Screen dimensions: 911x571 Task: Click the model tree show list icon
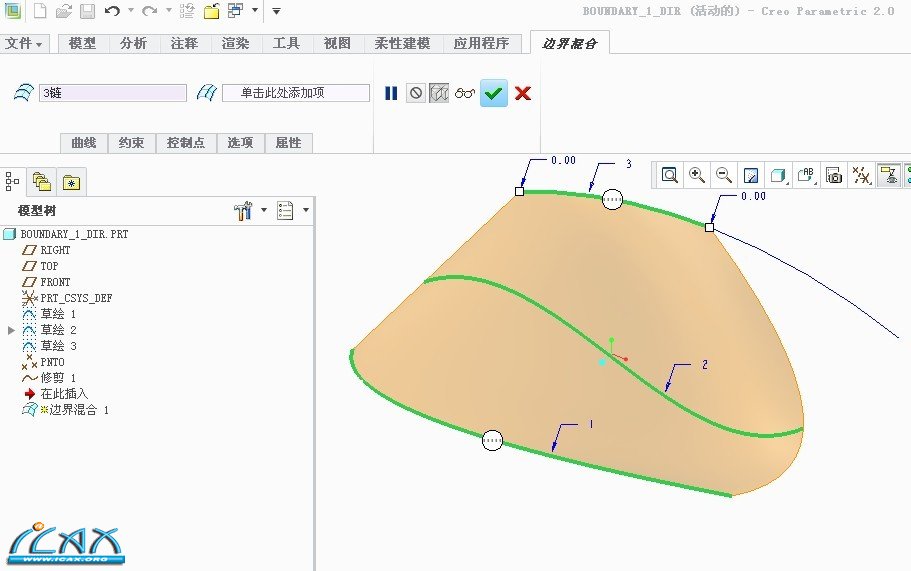click(x=285, y=211)
